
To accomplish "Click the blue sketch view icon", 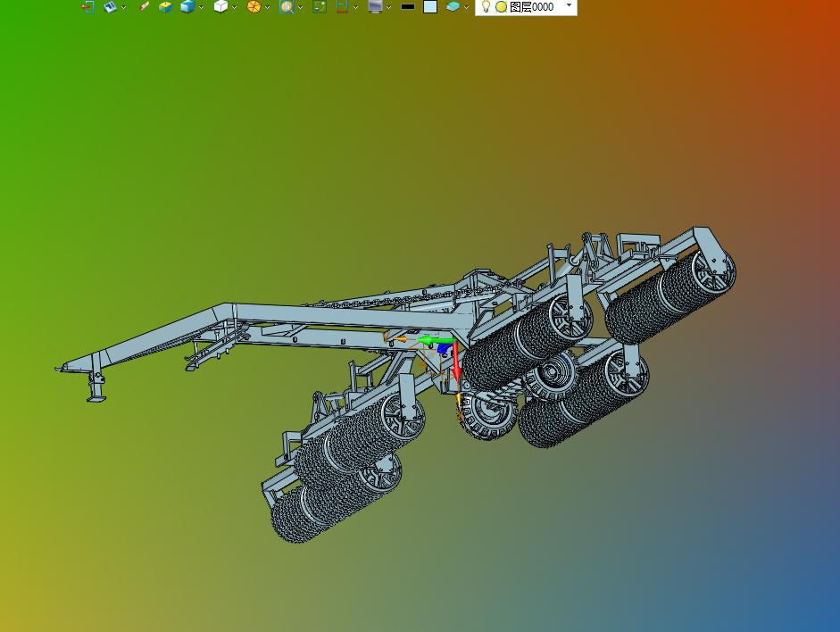I will (x=110, y=6).
